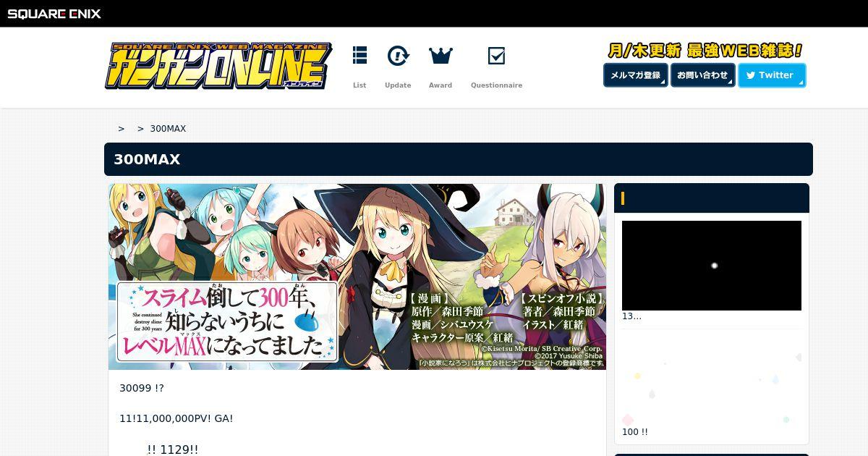Open the Gangan ONLINE magazine logo
This screenshot has width=868, height=456.
(x=218, y=66)
